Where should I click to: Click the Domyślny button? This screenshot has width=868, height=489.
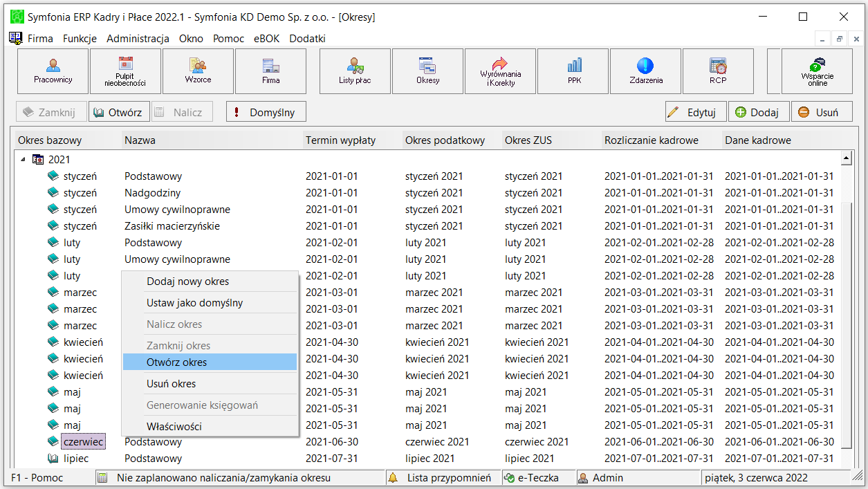click(x=266, y=112)
